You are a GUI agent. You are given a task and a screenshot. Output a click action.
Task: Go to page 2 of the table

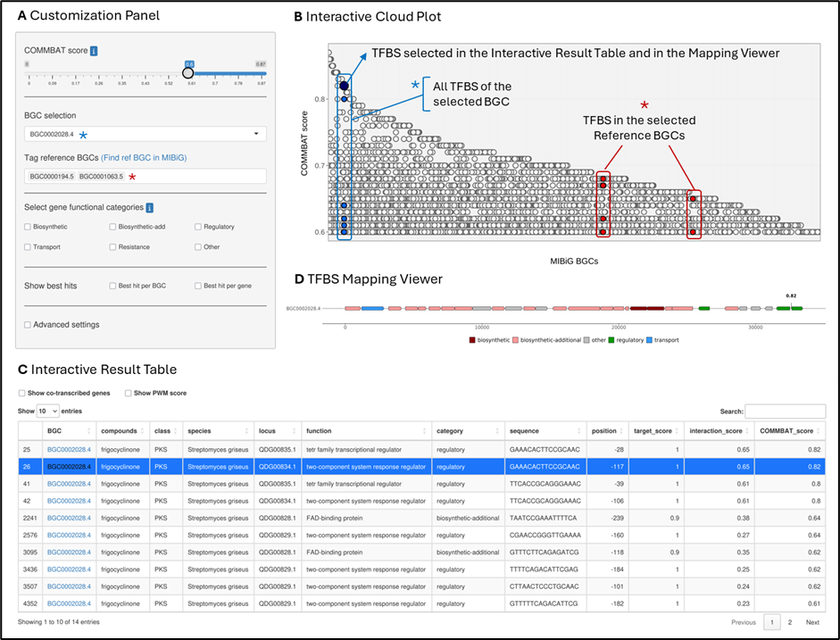[790, 622]
